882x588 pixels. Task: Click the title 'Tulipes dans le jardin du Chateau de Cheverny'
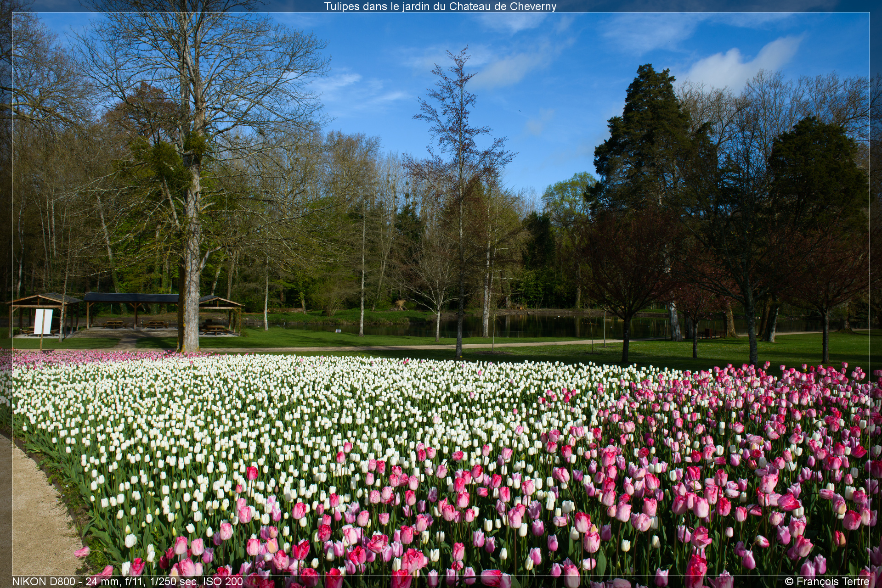(x=440, y=6)
